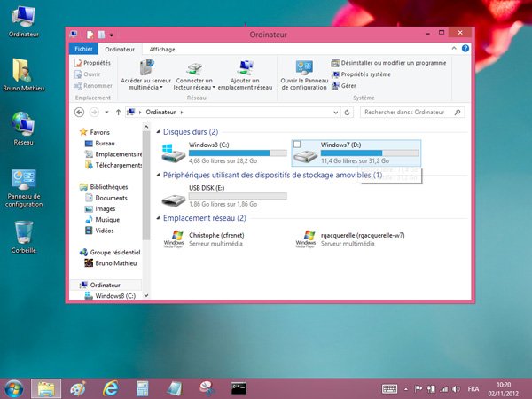The height and width of the screenshot is (399, 532).
Task: Collapse Périphériques de stockage amovibles group
Action: click(x=158, y=175)
